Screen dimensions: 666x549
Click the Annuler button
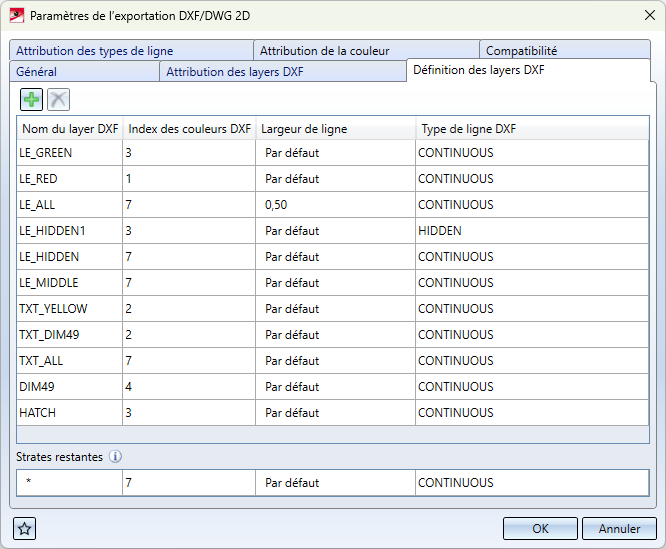click(x=619, y=529)
